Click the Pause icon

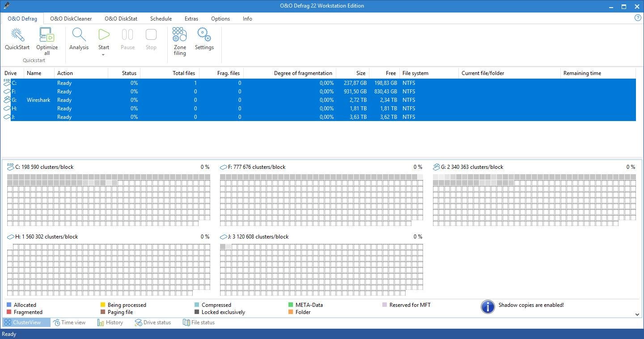point(127,34)
